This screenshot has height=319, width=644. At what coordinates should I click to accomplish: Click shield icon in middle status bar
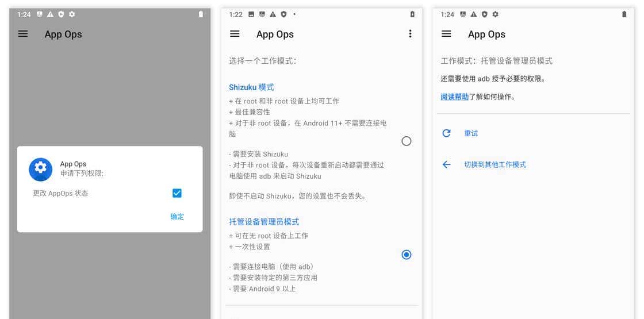coord(283,14)
